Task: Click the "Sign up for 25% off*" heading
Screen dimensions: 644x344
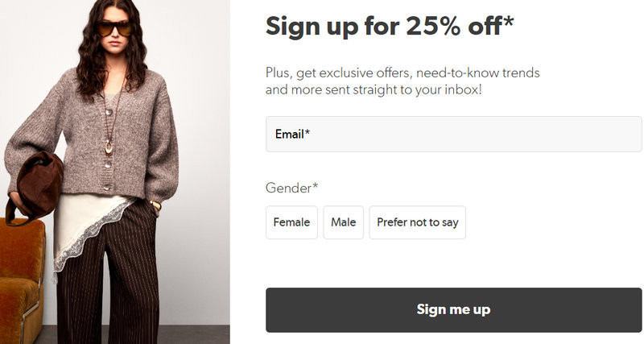Action: click(x=390, y=26)
